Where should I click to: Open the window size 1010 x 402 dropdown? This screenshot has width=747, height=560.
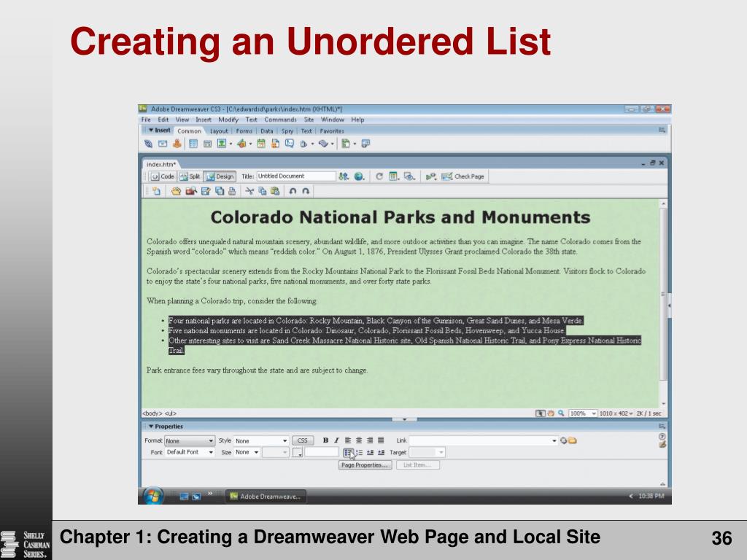(x=616, y=413)
